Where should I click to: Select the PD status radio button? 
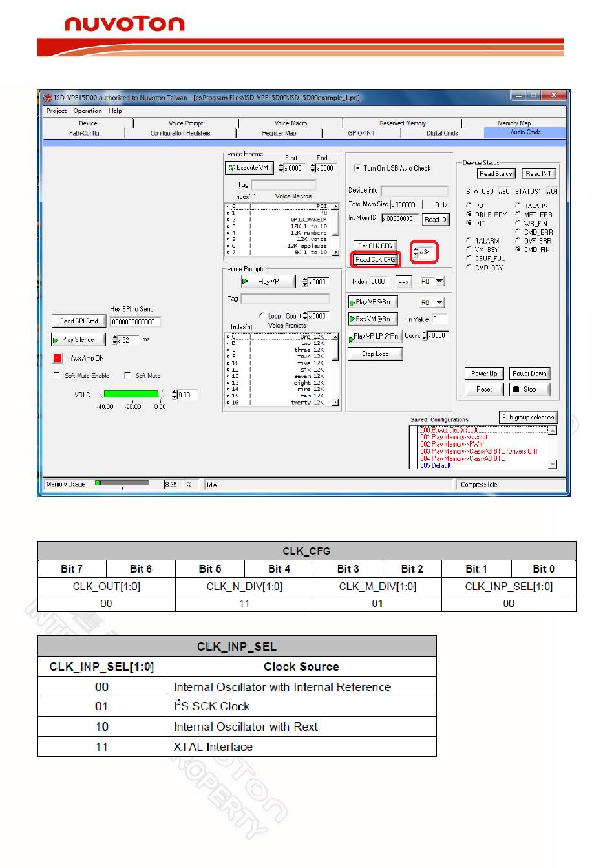(469, 206)
